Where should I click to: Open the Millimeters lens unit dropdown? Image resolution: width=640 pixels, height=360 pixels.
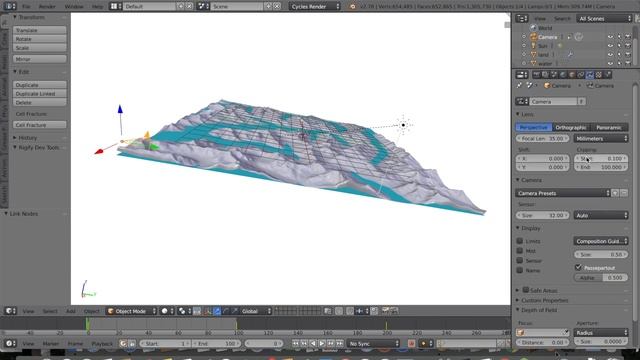coord(601,139)
